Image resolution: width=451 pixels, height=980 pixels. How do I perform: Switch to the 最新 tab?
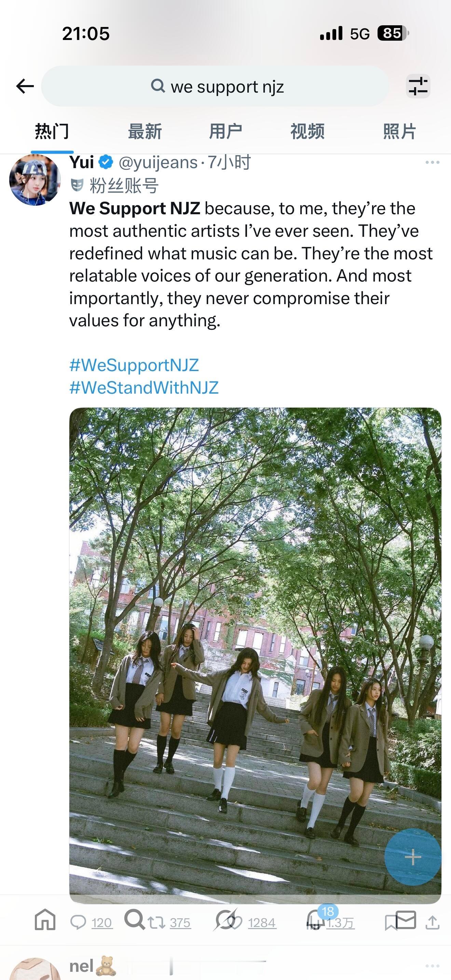click(145, 131)
